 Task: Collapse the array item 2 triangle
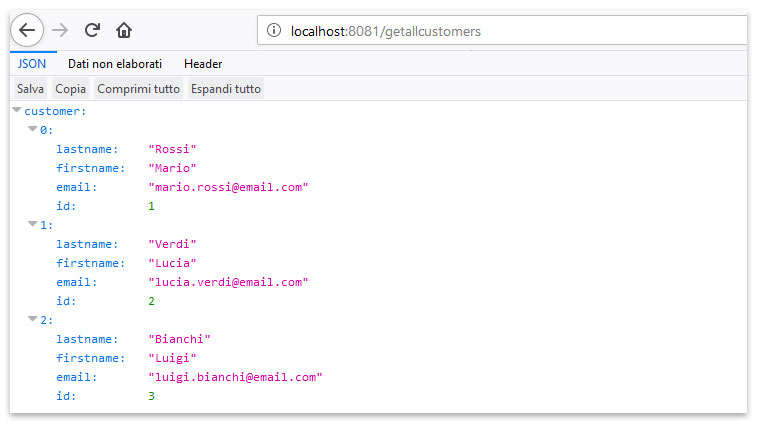tap(32, 319)
